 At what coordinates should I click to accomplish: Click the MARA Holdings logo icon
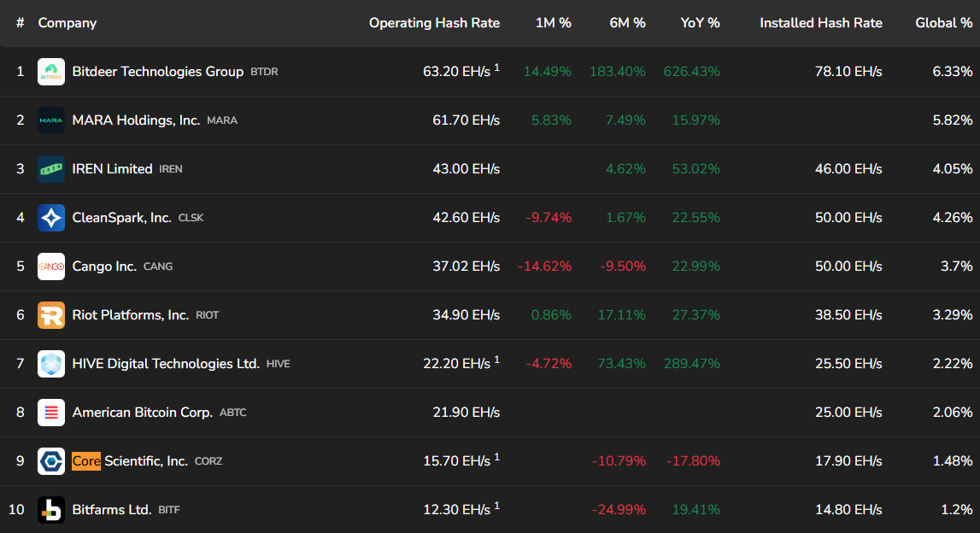click(51, 120)
